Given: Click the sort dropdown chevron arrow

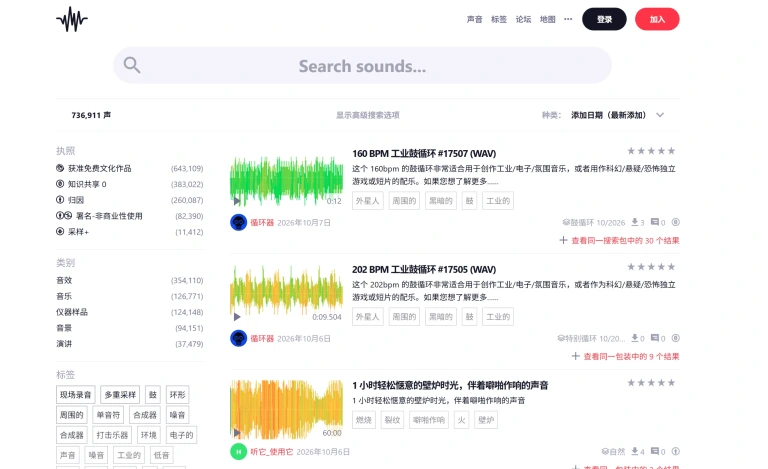Looking at the screenshot, I should (660, 115).
